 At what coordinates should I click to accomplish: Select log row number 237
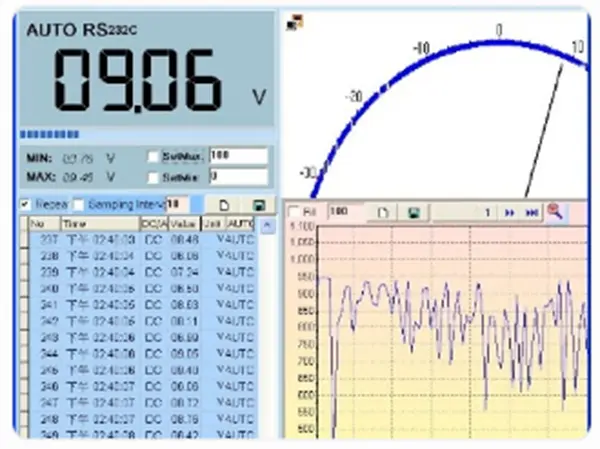(x=142, y=240)
